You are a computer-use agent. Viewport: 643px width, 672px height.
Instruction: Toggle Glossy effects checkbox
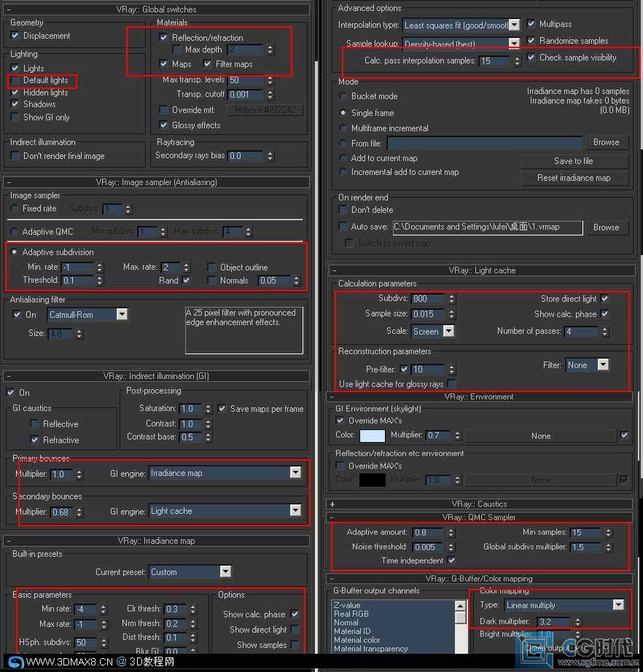coord(163,125)
